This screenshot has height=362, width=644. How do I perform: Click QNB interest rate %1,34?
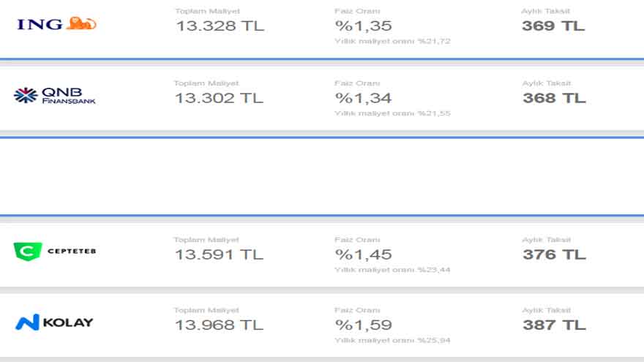coord(364,98)
